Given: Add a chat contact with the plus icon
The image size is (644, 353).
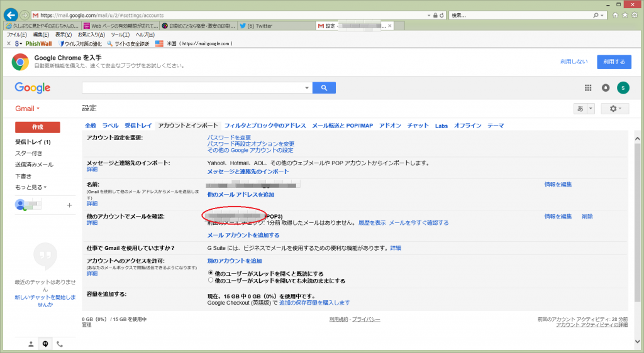Looking at the screenshot, I should 69,205.
